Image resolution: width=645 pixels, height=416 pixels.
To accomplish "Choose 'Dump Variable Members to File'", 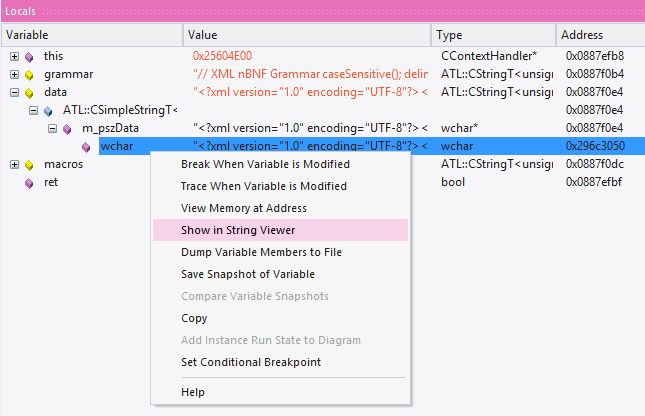I will [x=261, y=252].
